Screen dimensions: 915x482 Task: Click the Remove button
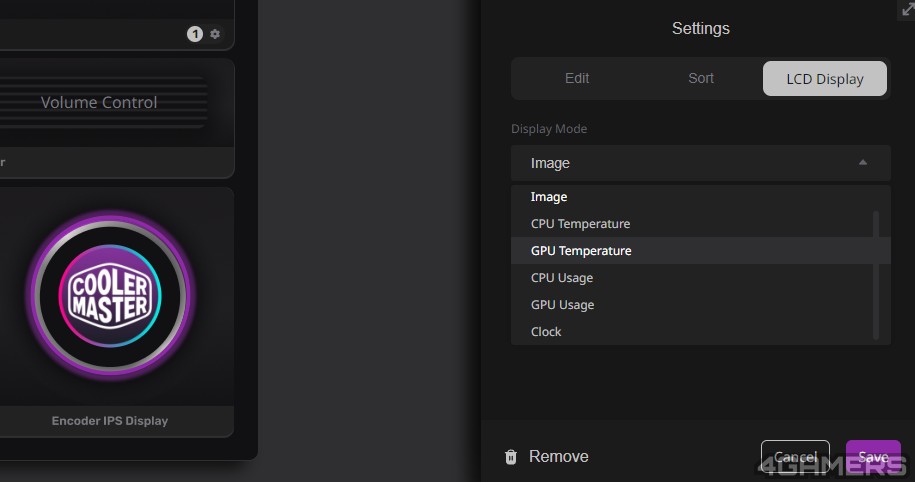click(547, 456)
